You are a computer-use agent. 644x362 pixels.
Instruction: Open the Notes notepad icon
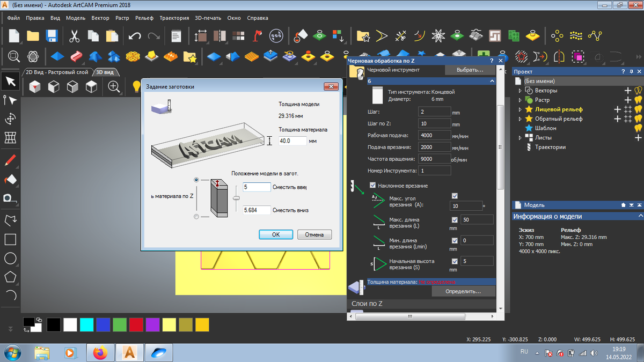tap(176, 36)
